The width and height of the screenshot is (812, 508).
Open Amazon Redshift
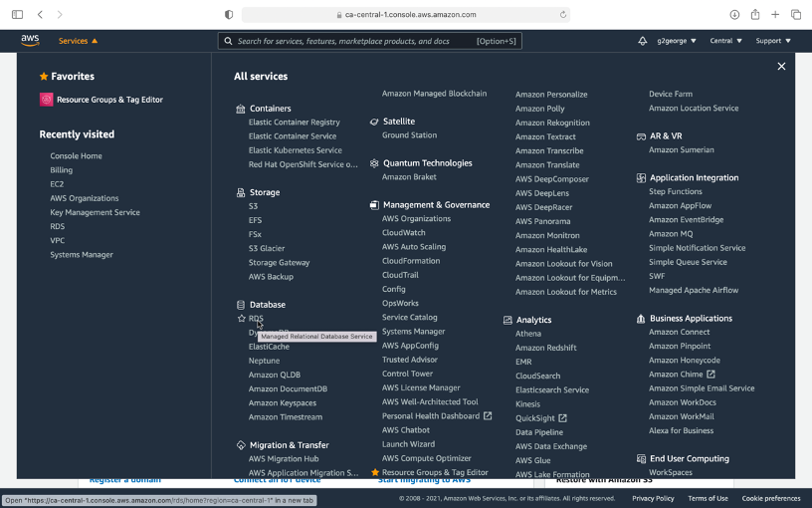546,348
